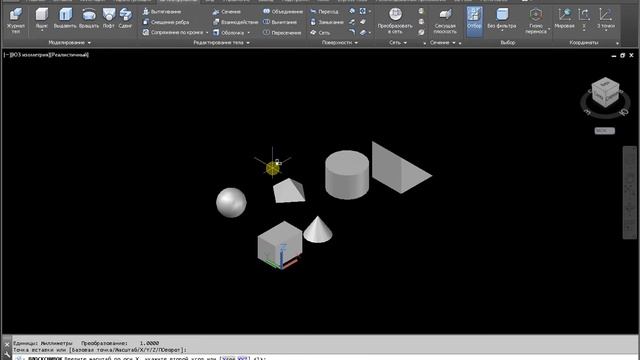Image resolution: width=640 pixels, height=360 pixels.
Task: Click the viewport controls label [–]
Action: coord(6,55)
